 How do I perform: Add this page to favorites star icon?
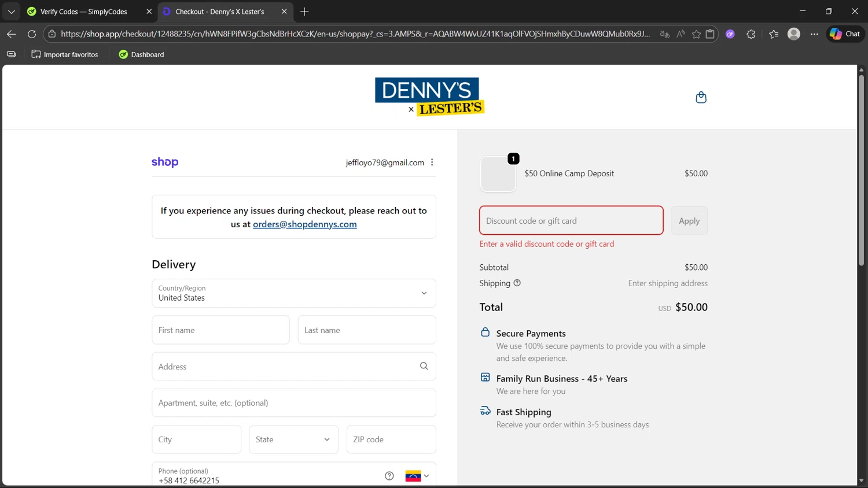(696, 34)
